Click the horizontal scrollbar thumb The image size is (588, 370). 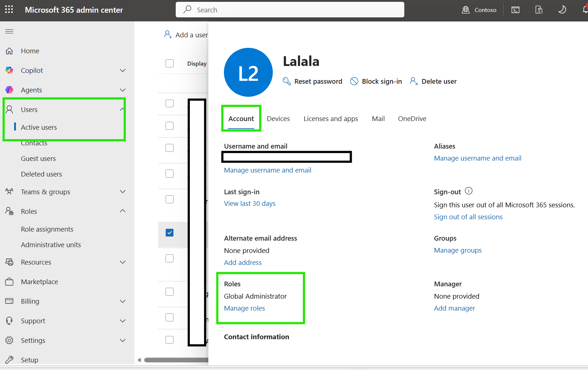(176, 360)
